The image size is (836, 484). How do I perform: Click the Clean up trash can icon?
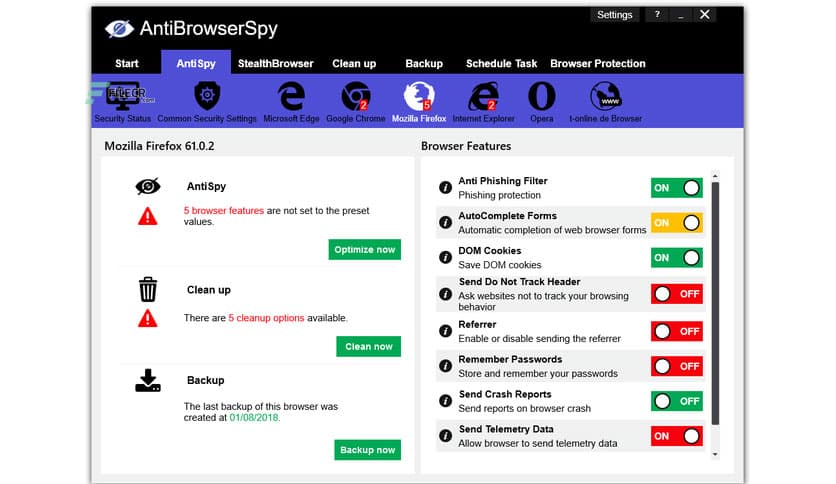click(148, 289)
